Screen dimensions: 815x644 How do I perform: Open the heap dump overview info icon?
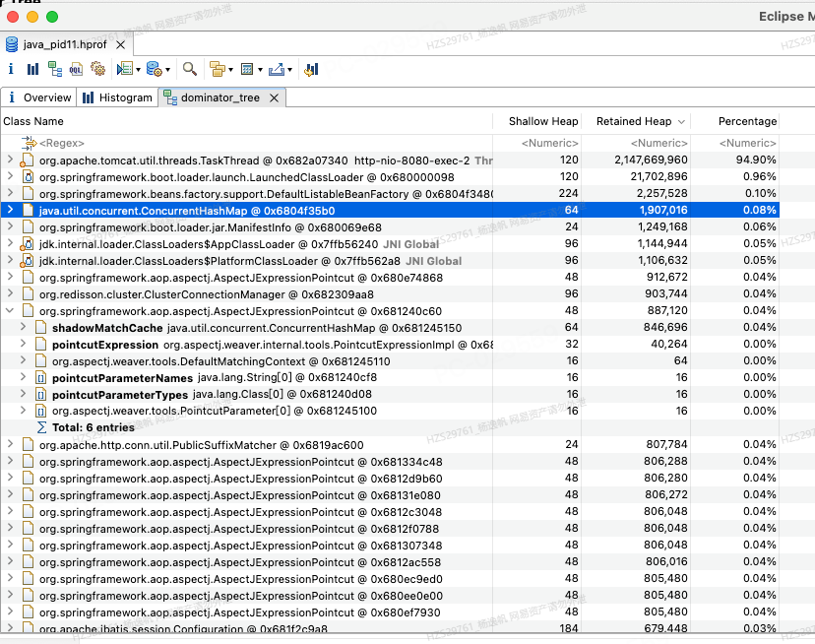[11, 69]
